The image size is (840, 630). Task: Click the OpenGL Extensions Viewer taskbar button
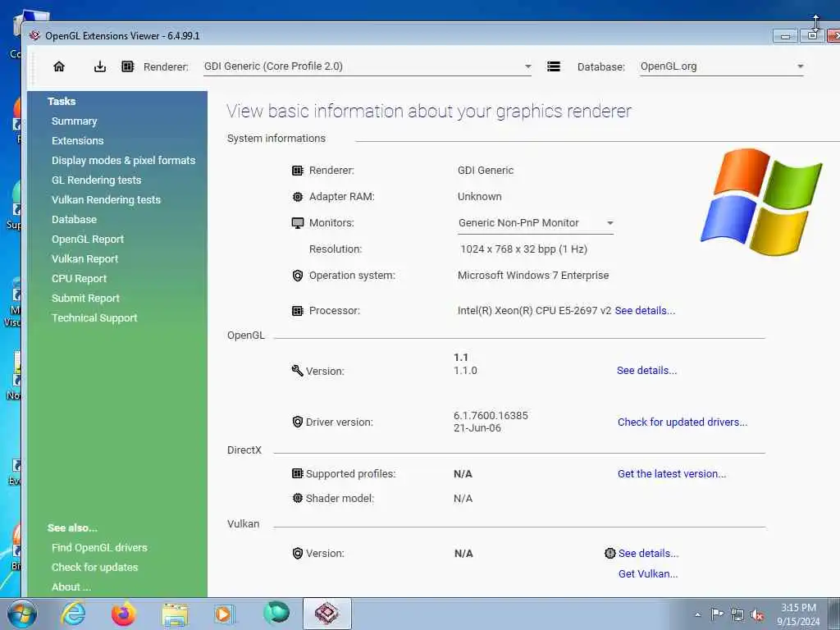click(327, 614)
